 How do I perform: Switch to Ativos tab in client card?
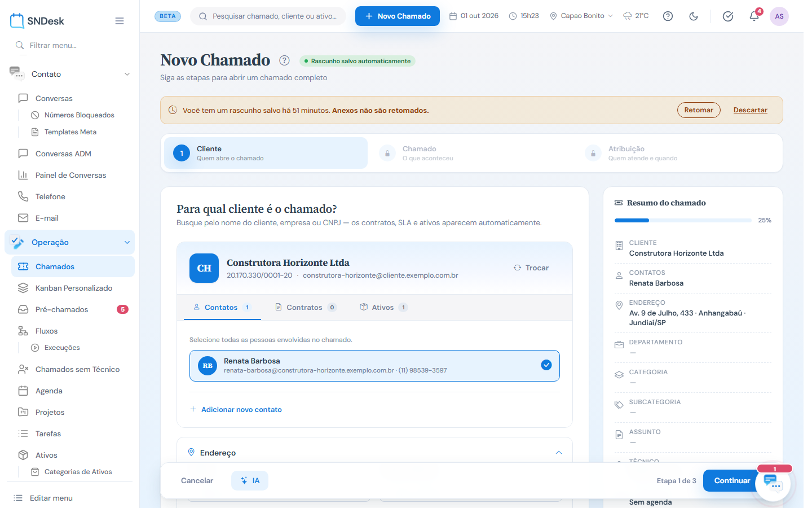[383, 308]
